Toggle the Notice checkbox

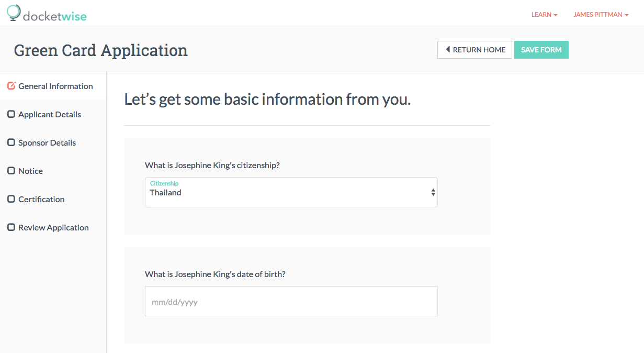pyautogui.click(x=11, y=171)
